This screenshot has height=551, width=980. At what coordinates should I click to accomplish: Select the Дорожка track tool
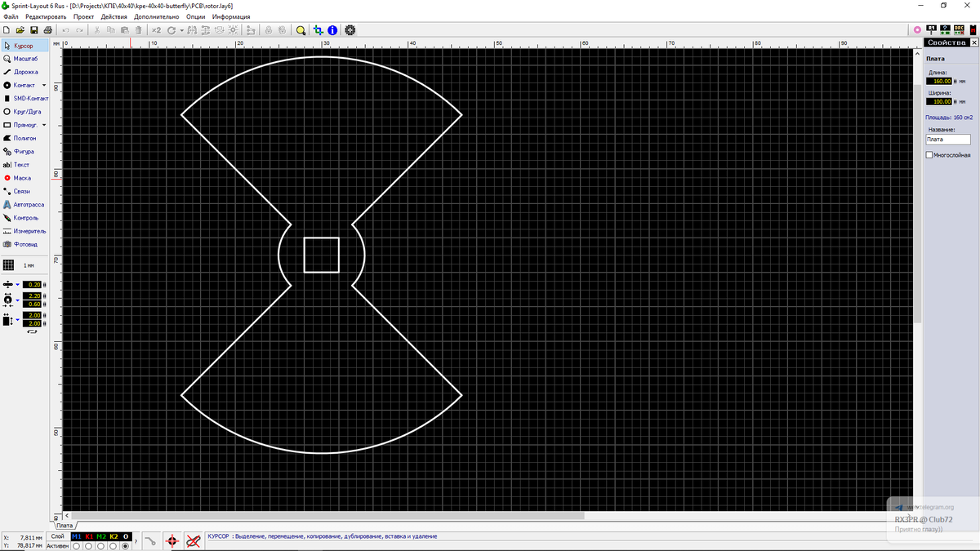(x=24, y=72)
